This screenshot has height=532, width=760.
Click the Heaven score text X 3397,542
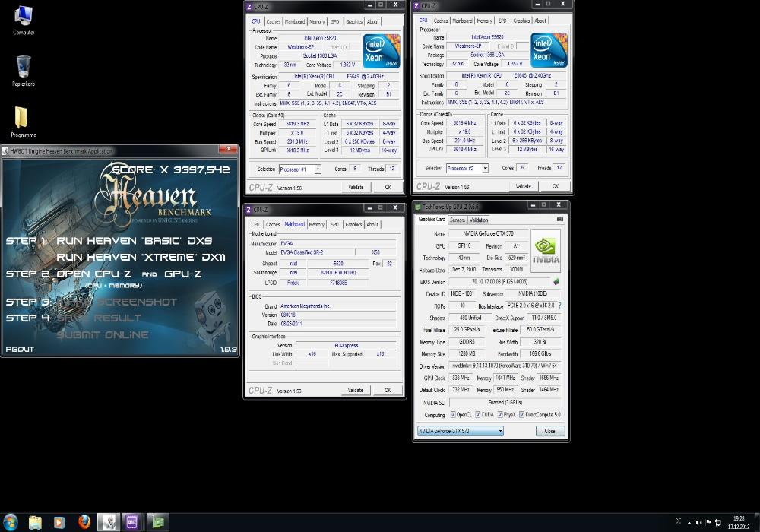pyautogui.click(x=170, y=169)
